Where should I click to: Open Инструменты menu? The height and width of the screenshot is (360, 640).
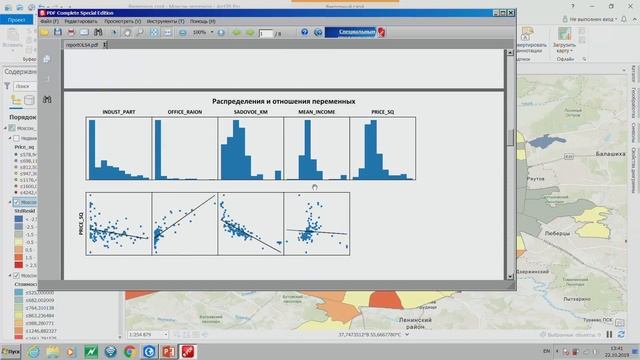[x=165, y=21]
